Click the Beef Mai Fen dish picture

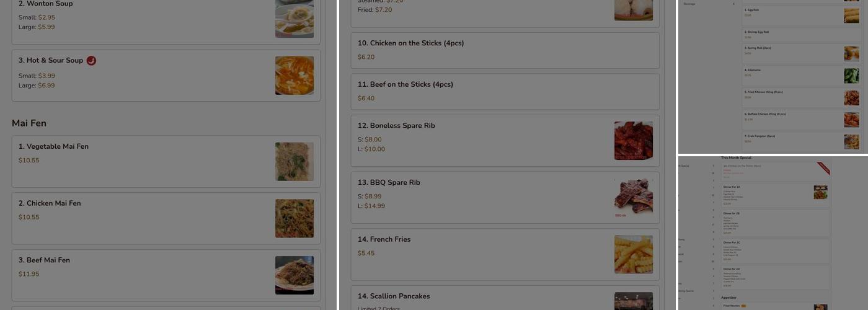(x=294, y=275)
